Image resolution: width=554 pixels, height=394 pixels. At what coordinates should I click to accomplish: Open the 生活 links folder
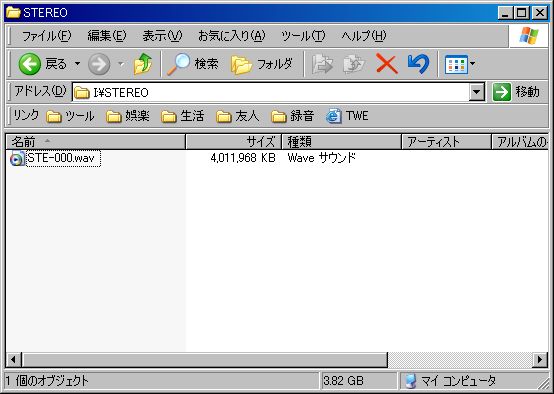pyautogui.click(x=182, y=116)
